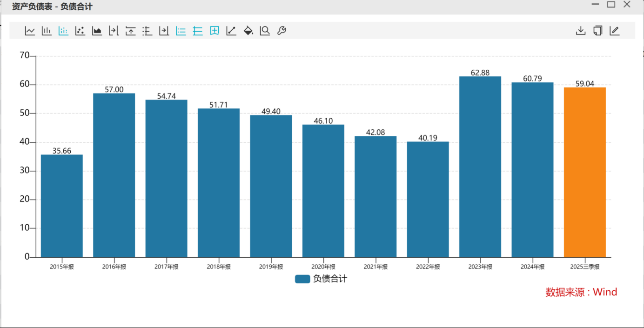Click the trend line tool icon
The width and height of the screenshot is (644, 328).
(231, 31)
